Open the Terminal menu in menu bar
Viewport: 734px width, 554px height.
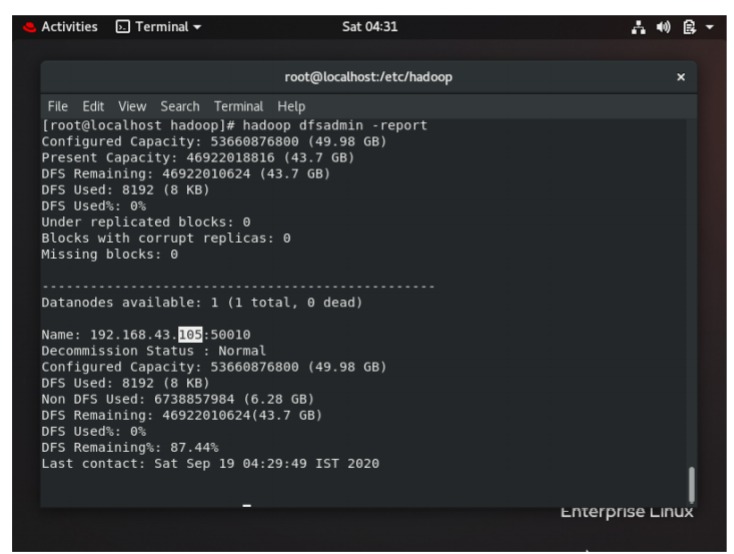pos(238,106)
